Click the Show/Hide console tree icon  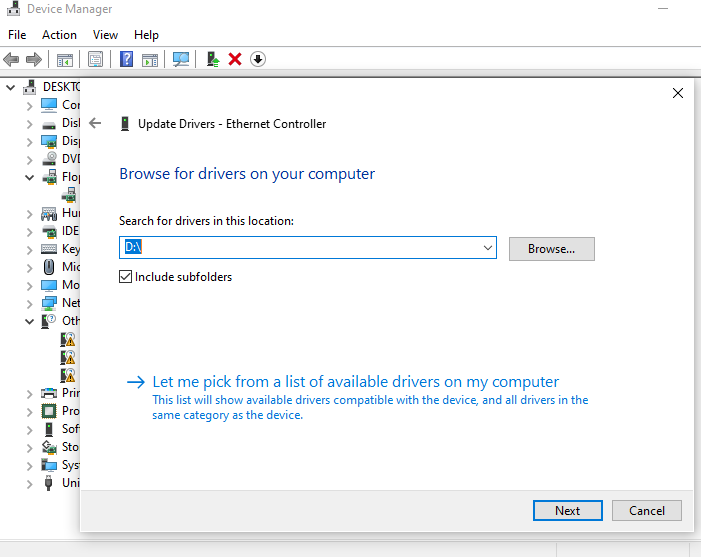(x=64, y=60)
